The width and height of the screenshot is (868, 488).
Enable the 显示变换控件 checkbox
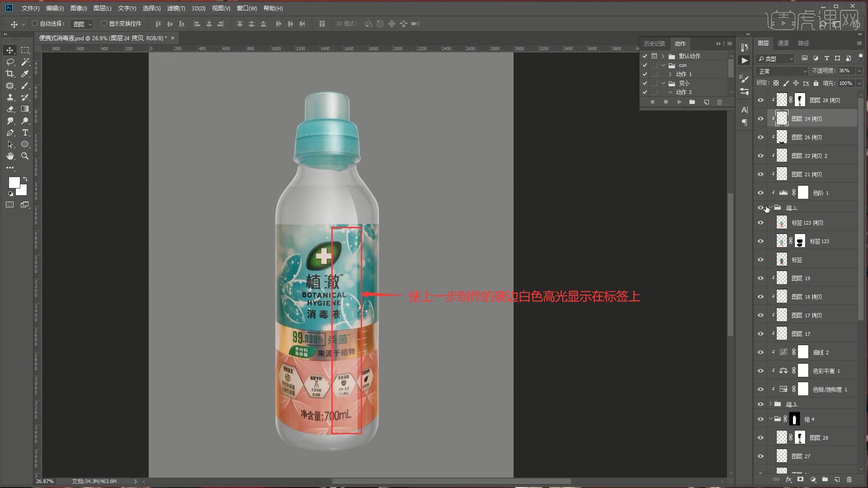[104, 23]
